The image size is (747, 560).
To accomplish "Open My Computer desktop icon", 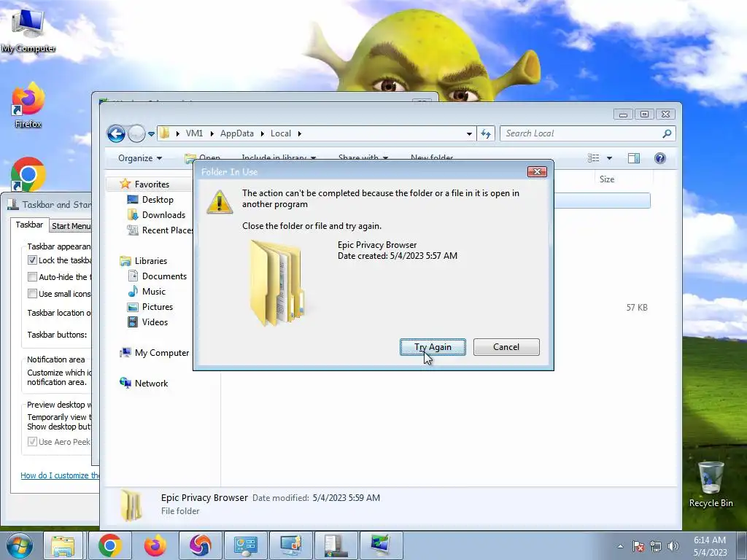I will 28,31.
